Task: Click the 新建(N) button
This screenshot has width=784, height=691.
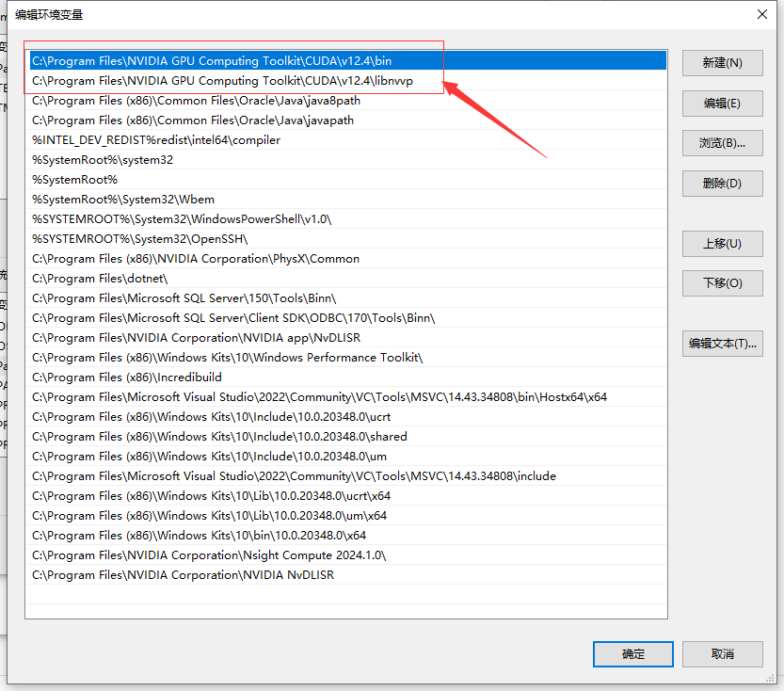Action: (722, 63)
